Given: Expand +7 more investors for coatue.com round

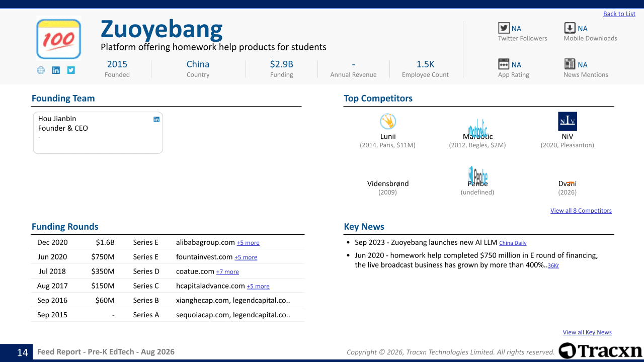Looking at the screenshot, I should (x=227, y=272).
